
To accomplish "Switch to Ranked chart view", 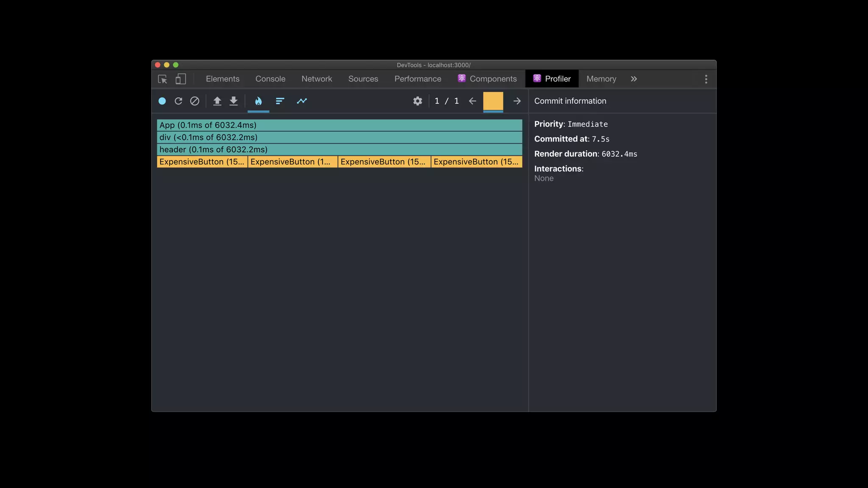I will pyautogui.click(x=280, y=101).
